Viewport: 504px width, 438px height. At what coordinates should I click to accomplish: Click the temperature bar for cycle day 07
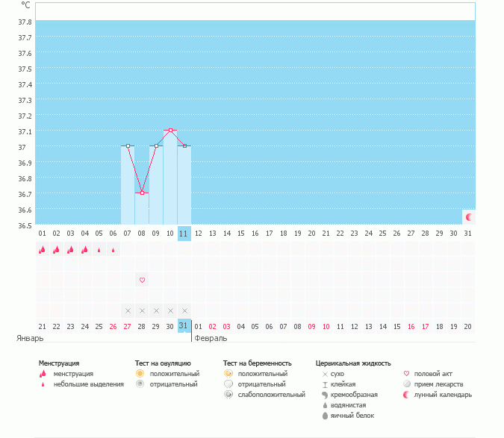pos(128,185)
